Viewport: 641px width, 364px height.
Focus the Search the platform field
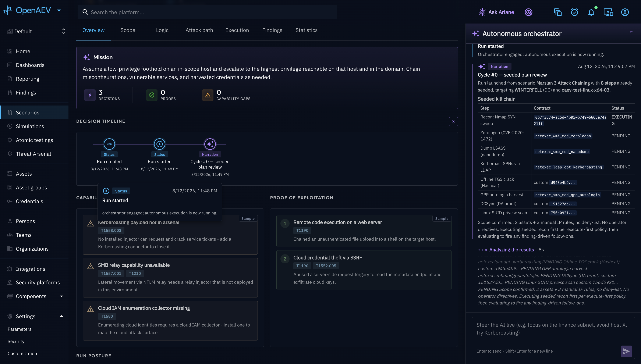pos(207,12)
